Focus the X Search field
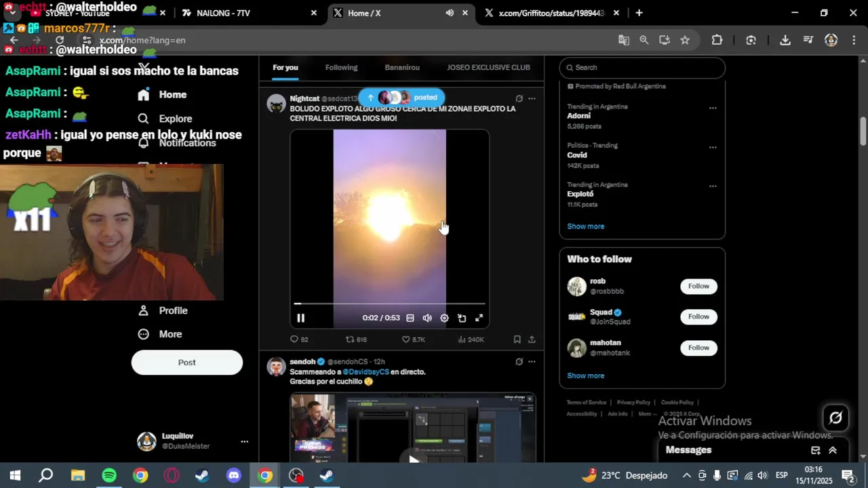Image resolution: width=868 pixels, height=488 pixels. click(642, 68)
